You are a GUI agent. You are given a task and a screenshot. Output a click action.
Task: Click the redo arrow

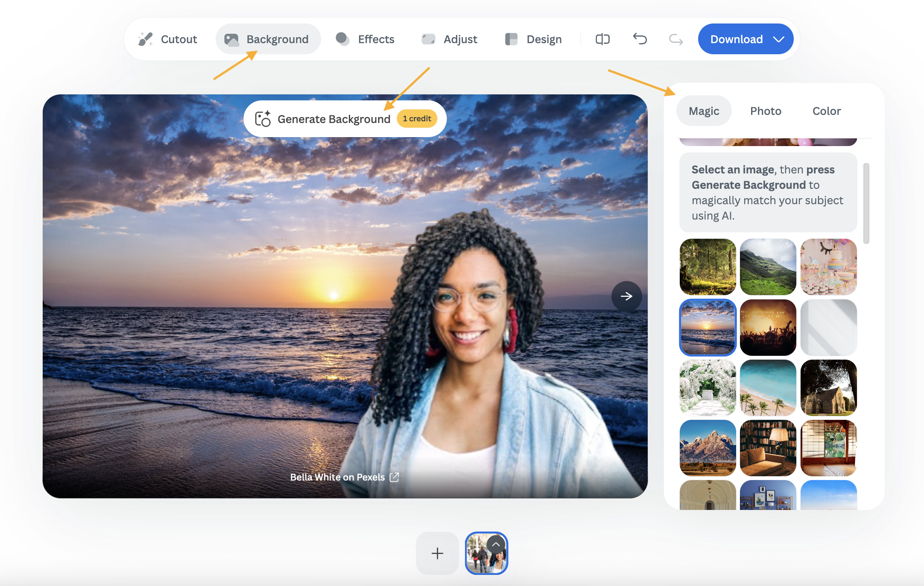(x=675, y=39)
